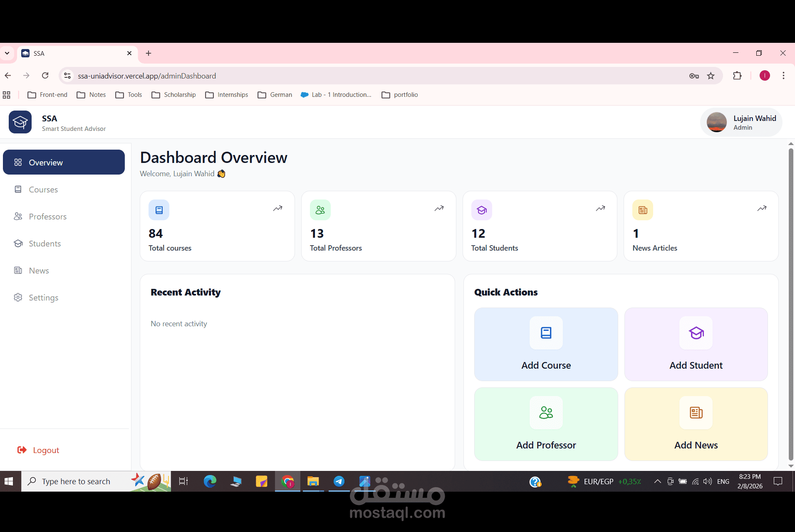Open the portfolio bookmarks folder
This screenshot has width=795, height=532.
[x=400, y=95]
